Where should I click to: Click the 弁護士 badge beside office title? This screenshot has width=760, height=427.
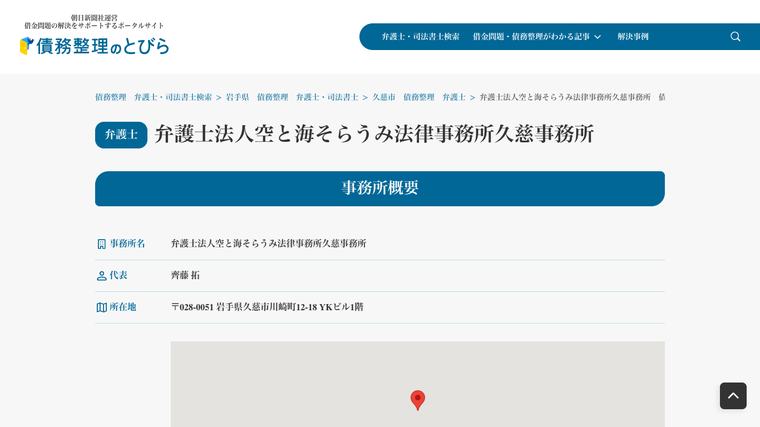tap(121, 135)
